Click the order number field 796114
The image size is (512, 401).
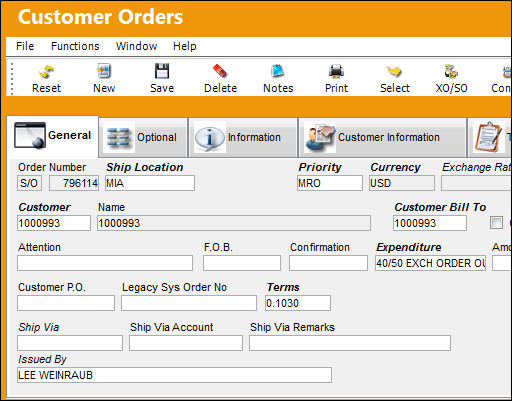click(74, 183)
